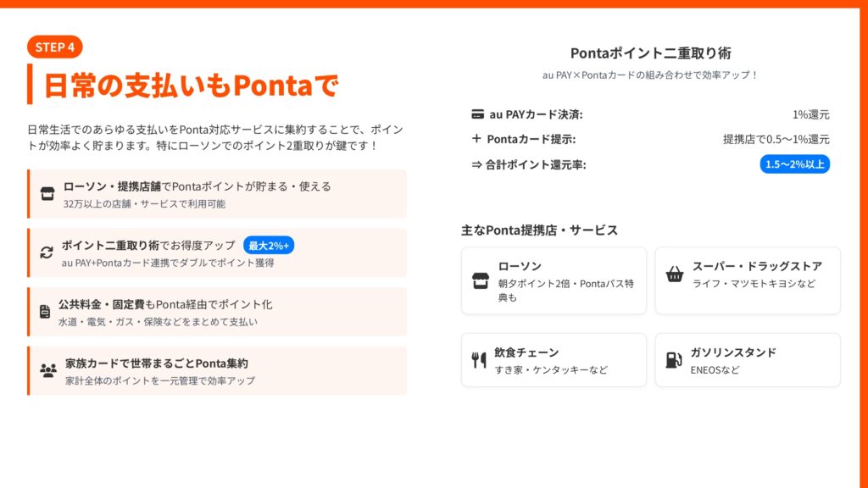This screenshot has height=488, width=868.
Task: Click the plus icon beside Pontaカード提示
Action: [x=476, y=139]
